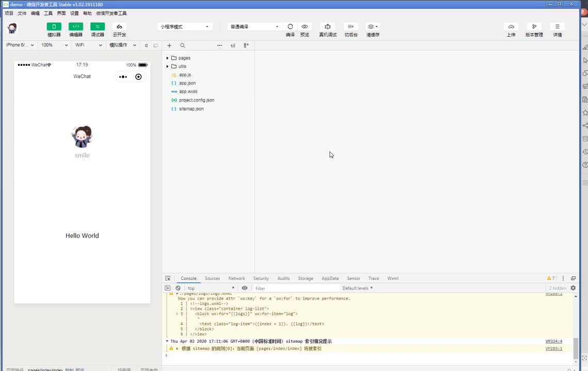The height and width of the screenshot is (371, 588).
Task: Click the Preview (预览) eye icon
Action: 305,27
